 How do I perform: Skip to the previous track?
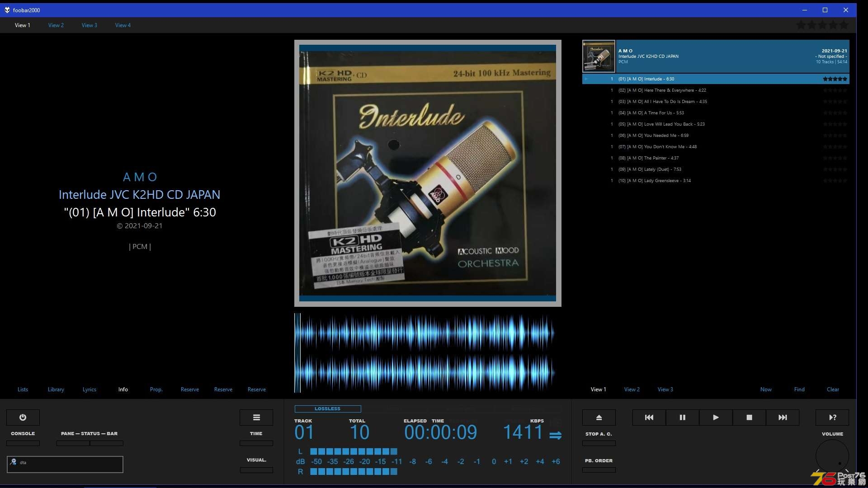point(649,418)
